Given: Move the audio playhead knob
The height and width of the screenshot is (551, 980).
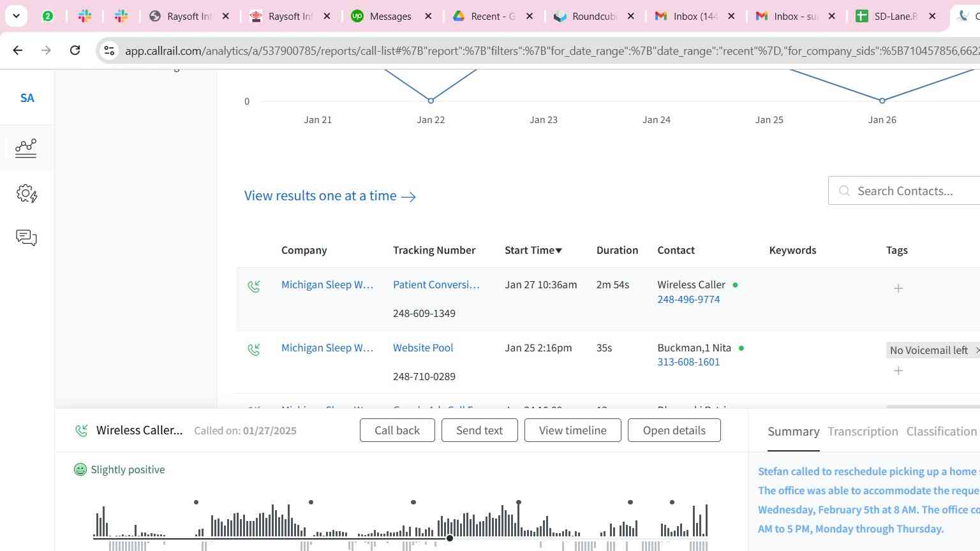Looking at the screenshot, I should [x=450, y=538].
